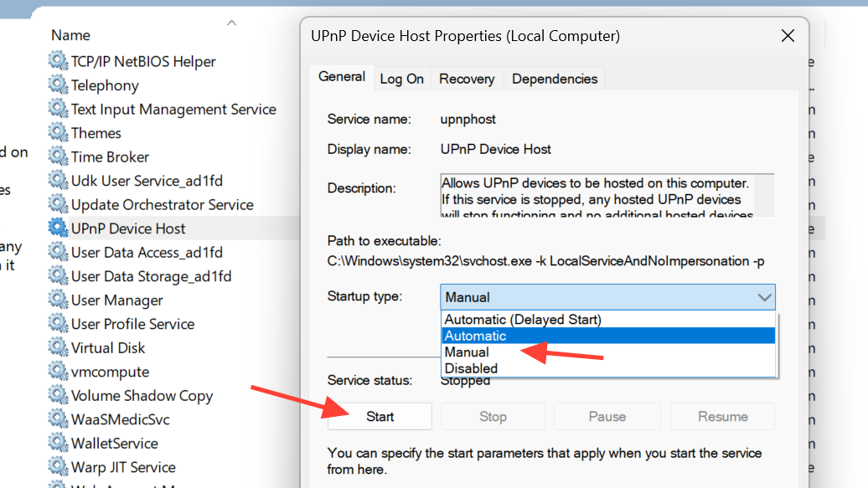Click the Volume Shadow Copy gear icon

click(x=58, y=396)
